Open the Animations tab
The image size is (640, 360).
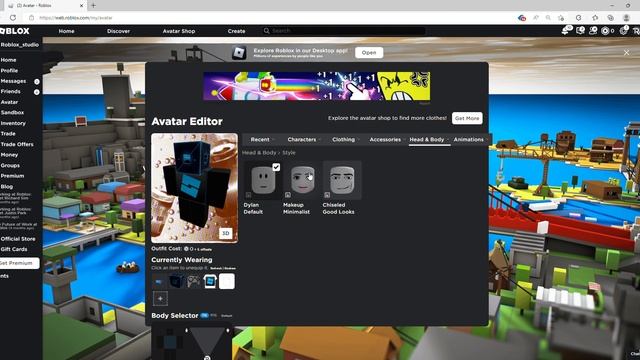[x=470, y=140]
